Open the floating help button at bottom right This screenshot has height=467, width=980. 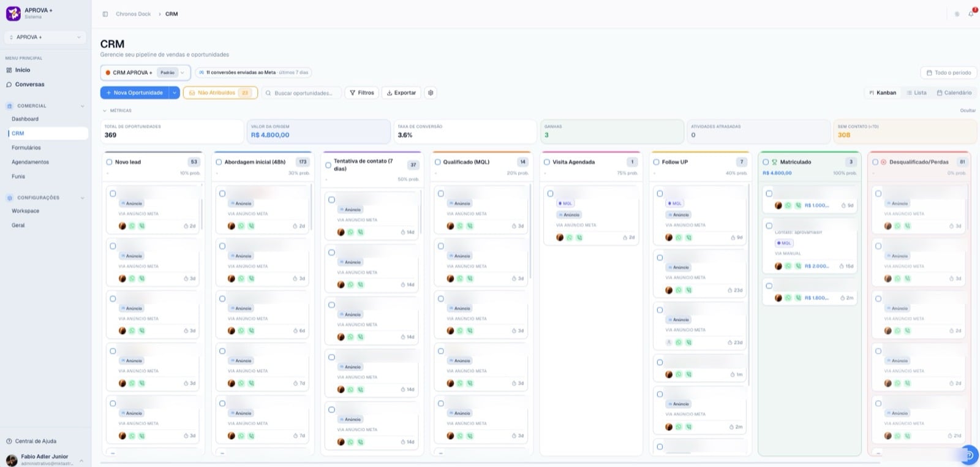tap(969, 455)
